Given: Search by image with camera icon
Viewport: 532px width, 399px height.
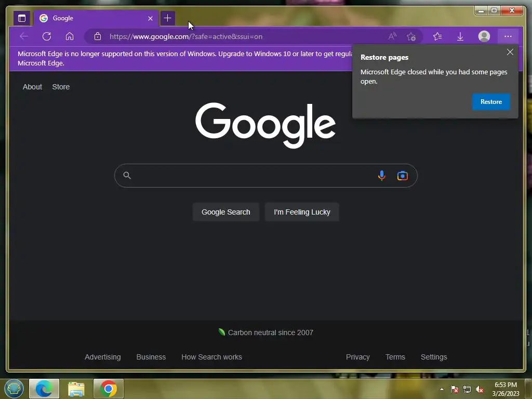Looking at the screenshot, I should (x=403, y=176).
